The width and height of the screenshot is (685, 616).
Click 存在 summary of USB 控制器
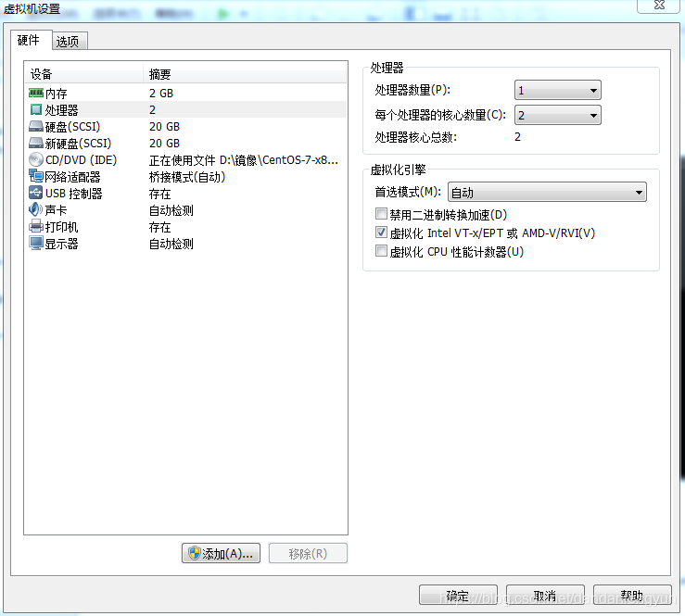(159, 194)
